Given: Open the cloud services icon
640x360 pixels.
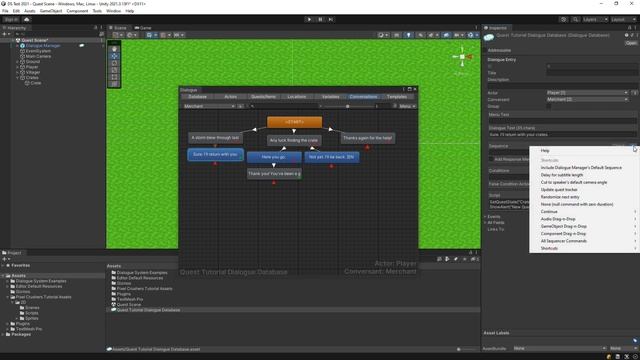Looking at the screenshot, I should point(27,20).
